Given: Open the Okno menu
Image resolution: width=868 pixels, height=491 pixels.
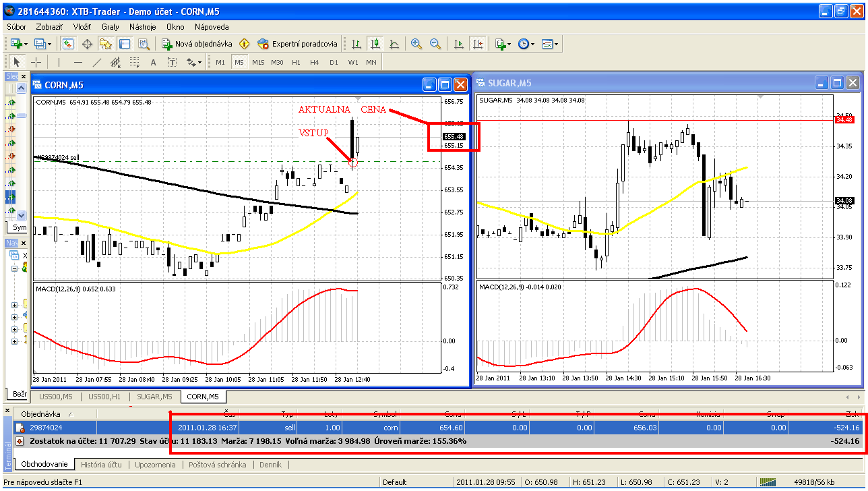Looking at the screenshot, I should 175,27.
